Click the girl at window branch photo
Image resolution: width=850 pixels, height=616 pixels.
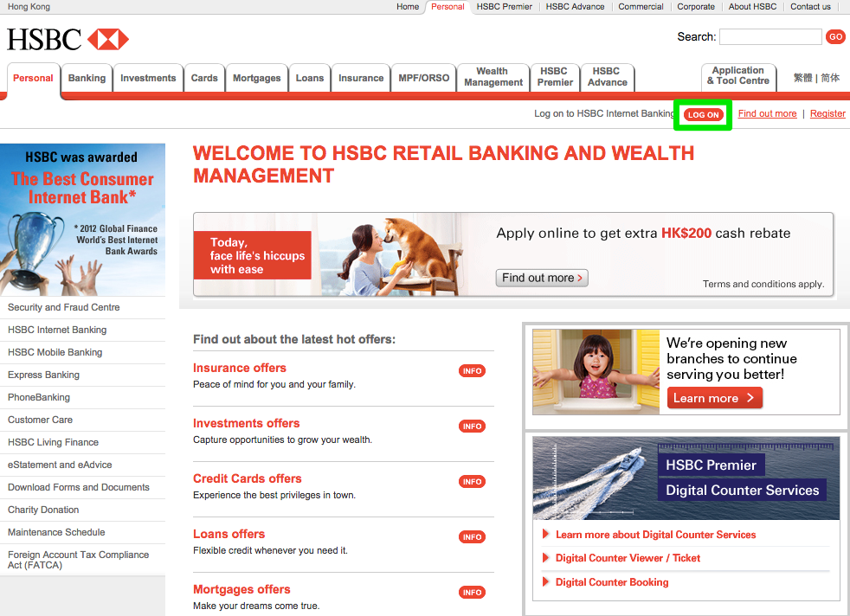tap(596, 372)
